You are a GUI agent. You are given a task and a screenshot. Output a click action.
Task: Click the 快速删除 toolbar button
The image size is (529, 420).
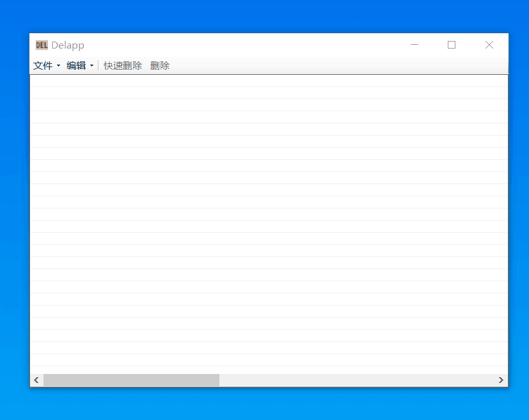point(123,65)
